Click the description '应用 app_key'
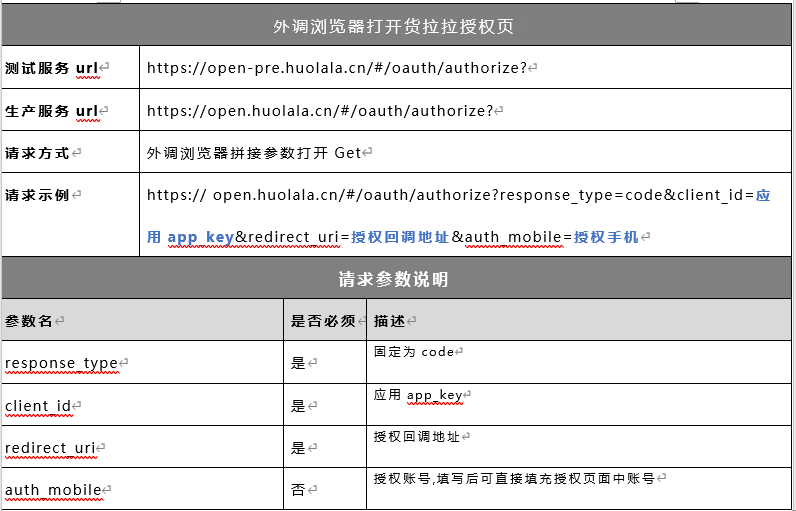The image size is (796, 511). coord(418,395)
